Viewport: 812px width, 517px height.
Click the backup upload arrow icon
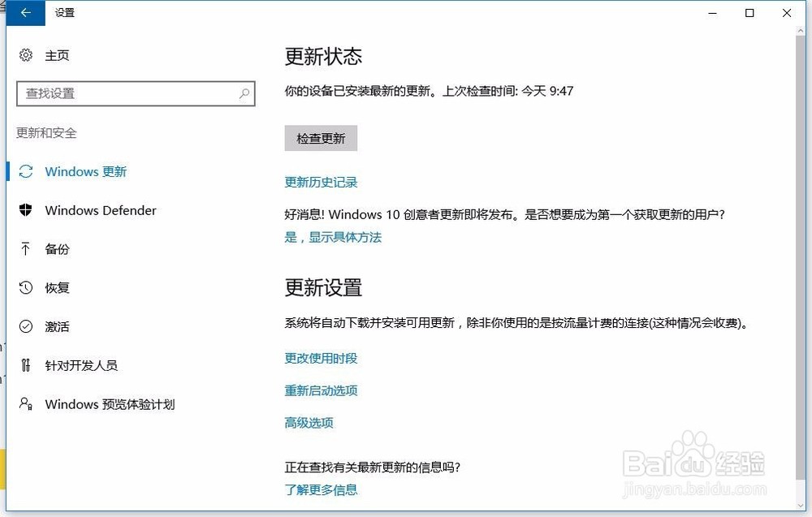click(x=25, y=249)
